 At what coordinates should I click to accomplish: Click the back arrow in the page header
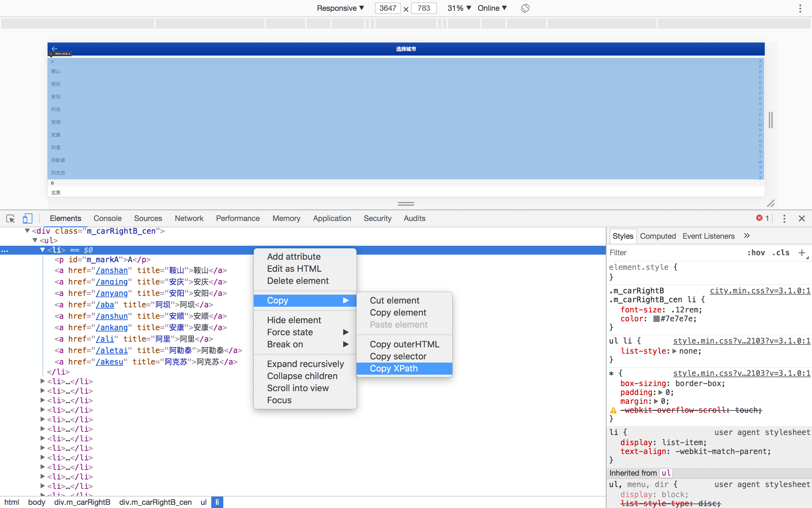[55, 49]
